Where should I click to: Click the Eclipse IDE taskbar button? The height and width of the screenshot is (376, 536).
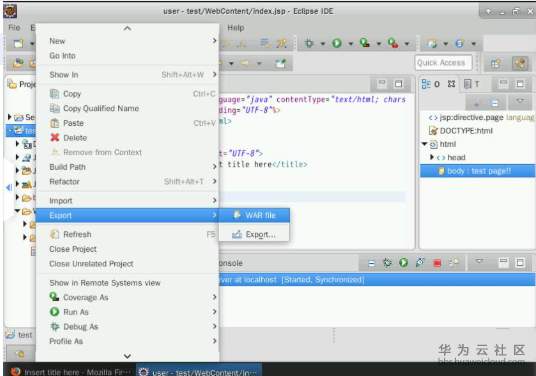[x=199, y=371]
